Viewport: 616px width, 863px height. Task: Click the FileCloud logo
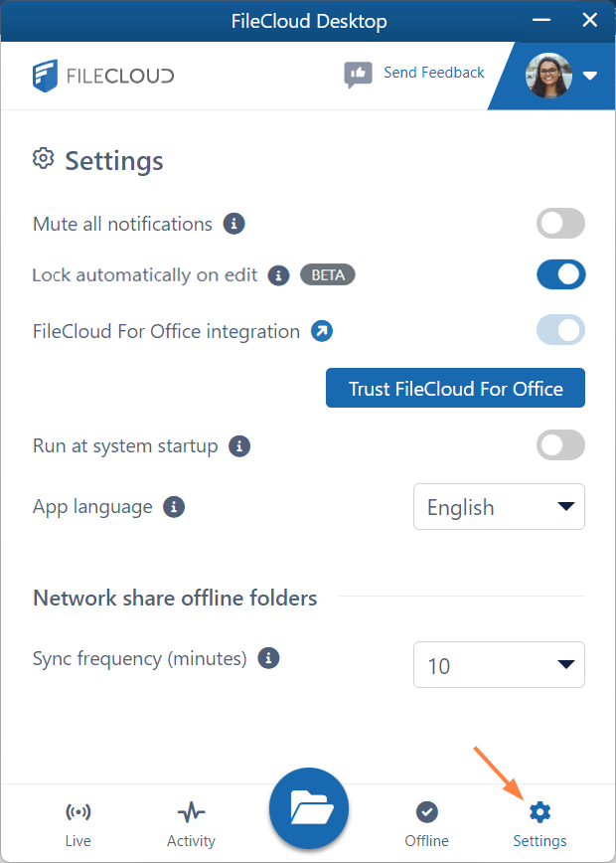click(x=103, y=76)
